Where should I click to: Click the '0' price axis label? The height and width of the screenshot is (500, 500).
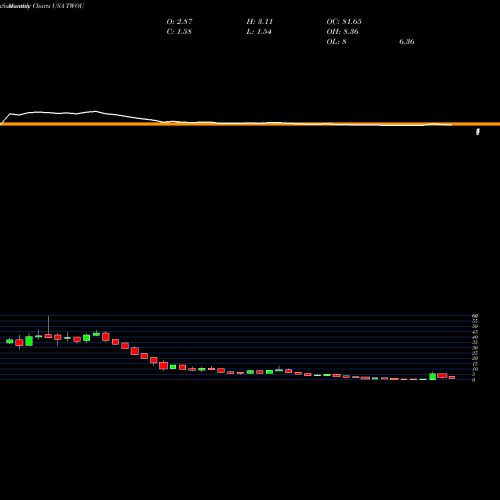(x=473, y=380)
